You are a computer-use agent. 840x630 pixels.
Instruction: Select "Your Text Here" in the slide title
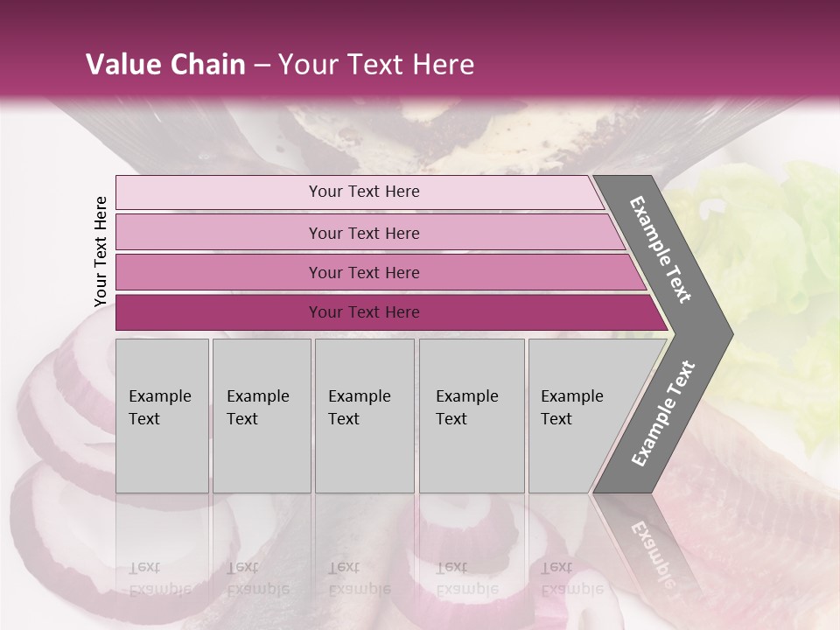tap(376, 65)
